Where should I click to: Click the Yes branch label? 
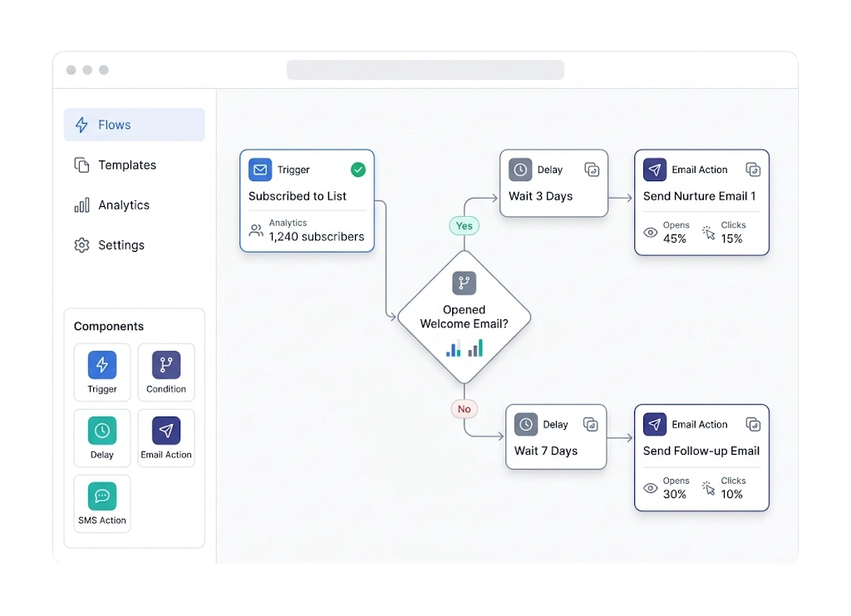464,226
